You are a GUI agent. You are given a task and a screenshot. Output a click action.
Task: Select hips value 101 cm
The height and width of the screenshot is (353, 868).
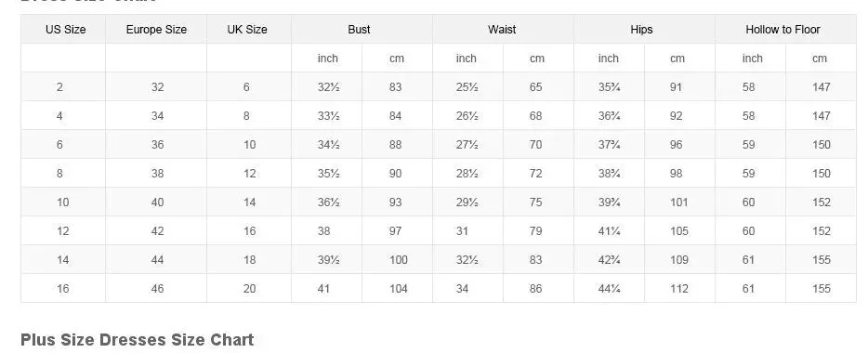677,202
